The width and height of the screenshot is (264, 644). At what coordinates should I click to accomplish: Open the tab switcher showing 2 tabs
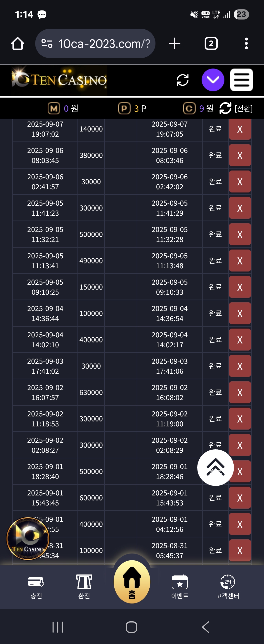[x=211, y=44]
